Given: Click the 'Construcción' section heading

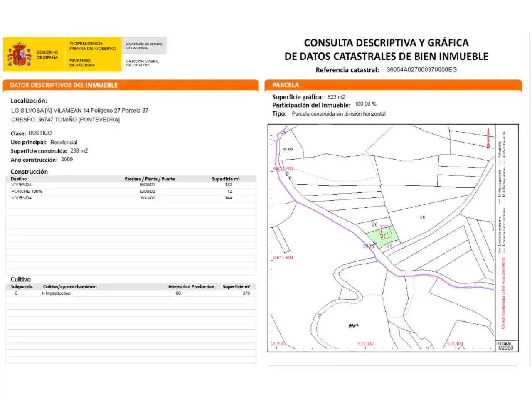Looking at the screenshot, I should click(x=29, y=172).
